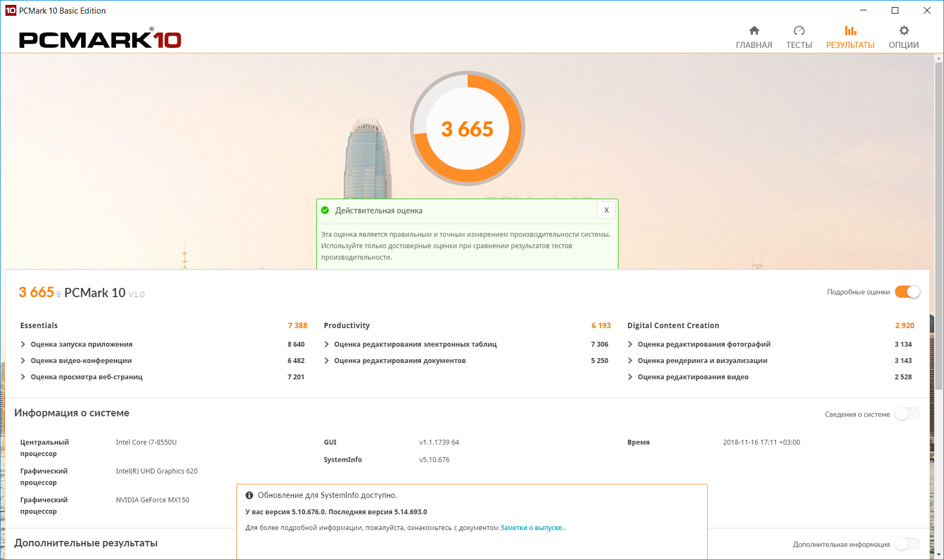Screen dimensions: 944x560
Task: Open the Home (ГЛАВНАЯ) house icon
Action: pyautogui.click(x=753, y=31)
